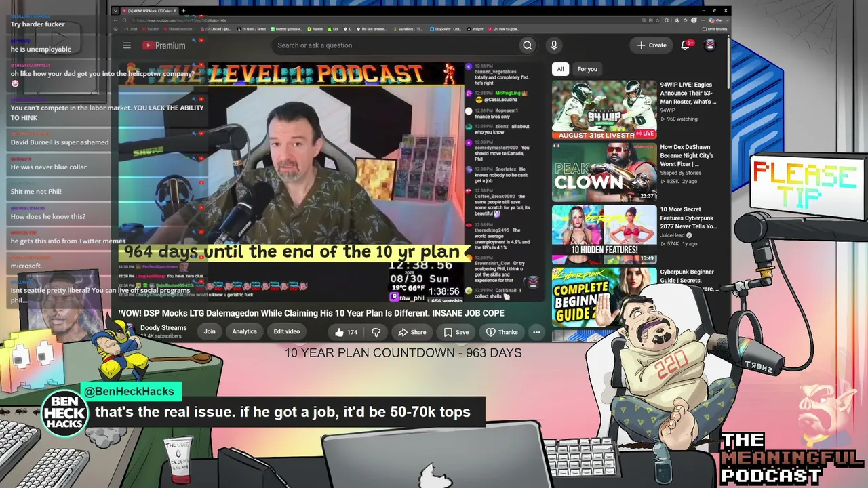
Task: Open the YouTube guide hamburger menu
Action: 127,45
